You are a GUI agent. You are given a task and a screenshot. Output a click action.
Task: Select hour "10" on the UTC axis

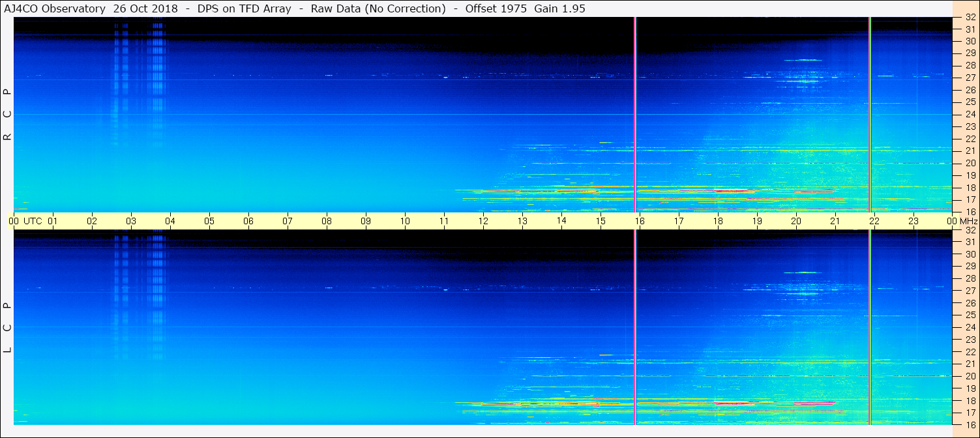405,221
